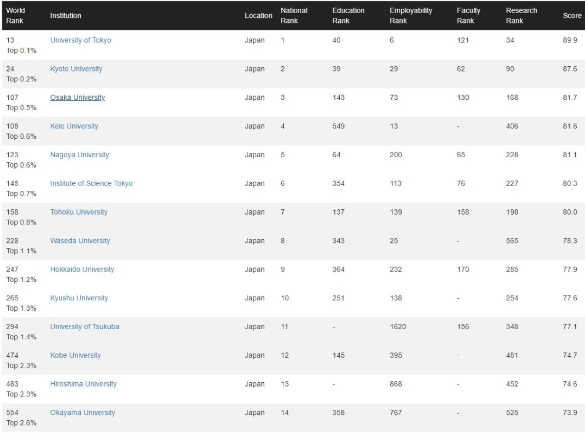Screen dimensions: 585x435
Task: Open the University of Tokyo link
Action: pos(81,40)
